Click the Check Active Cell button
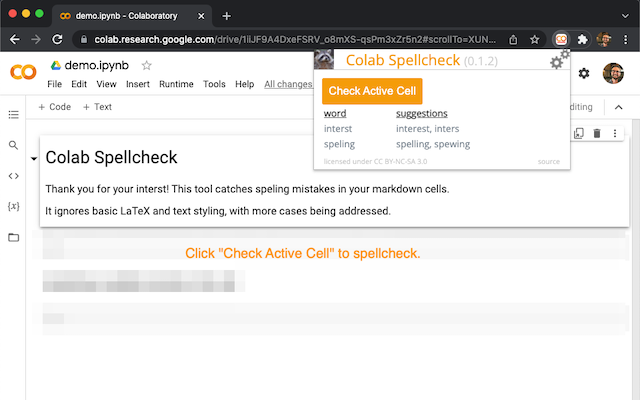Viewport: 640px width, 400px height. coord(372,91)
